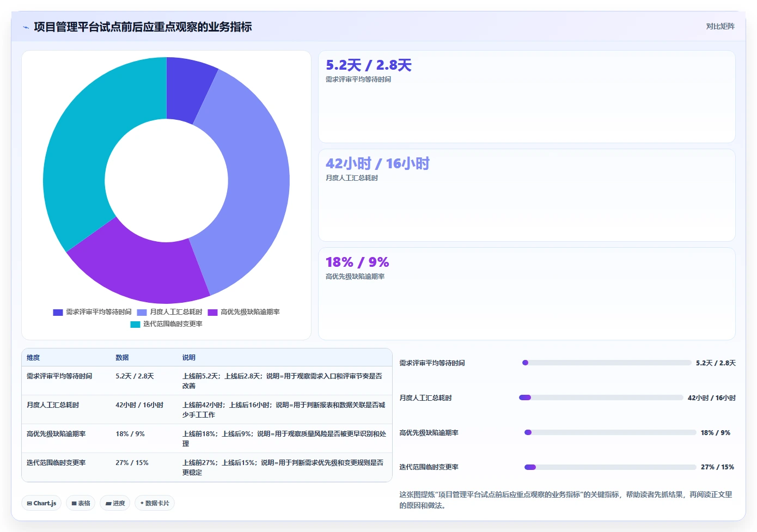
Task: Click the 维度 column header
Action: click(33, 358)
